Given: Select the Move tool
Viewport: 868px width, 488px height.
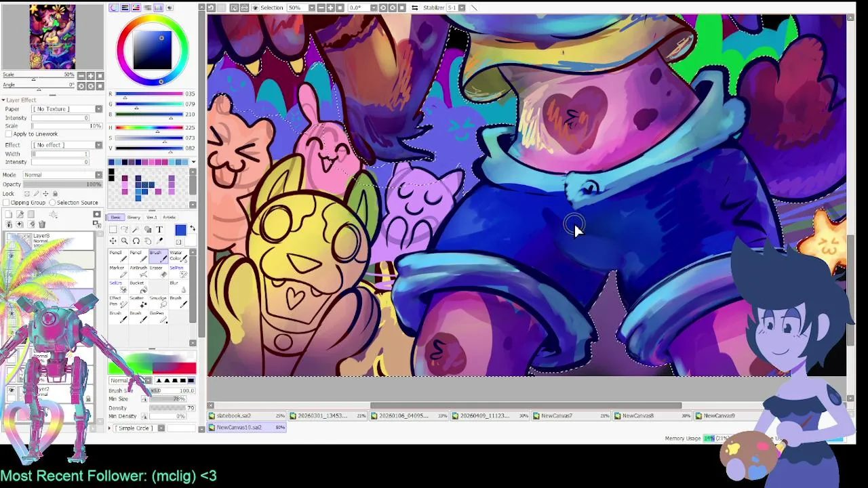Looking at the screenshot, I should tap(113, 241).
